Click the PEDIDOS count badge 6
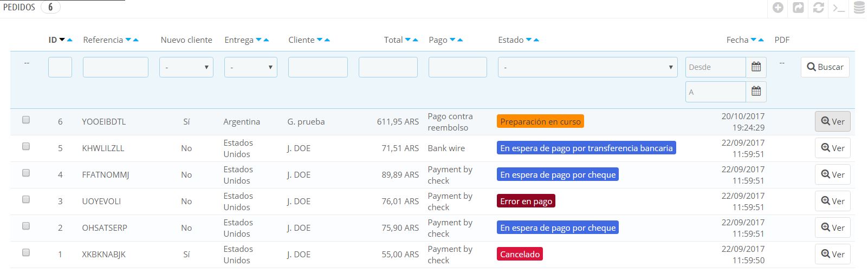Viewport: 868px width, 273px height. pyautogui.click(x=50, y=7)
